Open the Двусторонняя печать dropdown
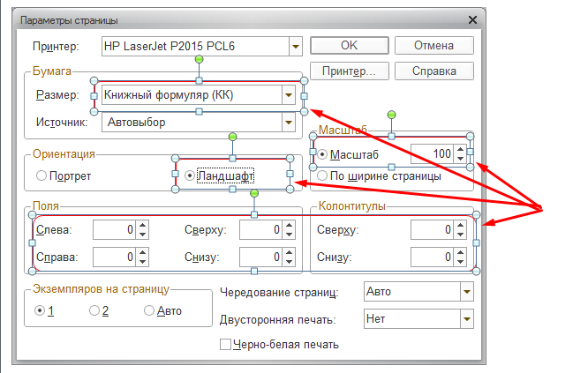Screen dimensions: 588x373 (x=467, y=319)
